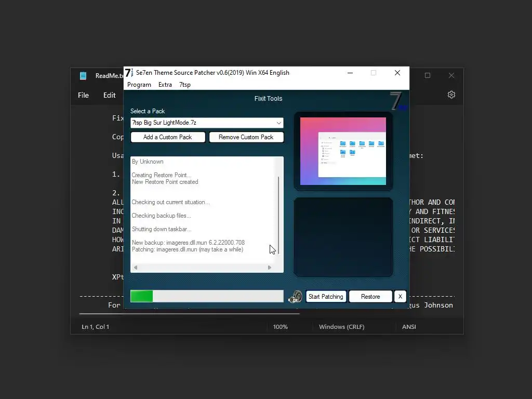
Task: Click the 100% zoom indicator in Notepad
Action: point(280,327)
